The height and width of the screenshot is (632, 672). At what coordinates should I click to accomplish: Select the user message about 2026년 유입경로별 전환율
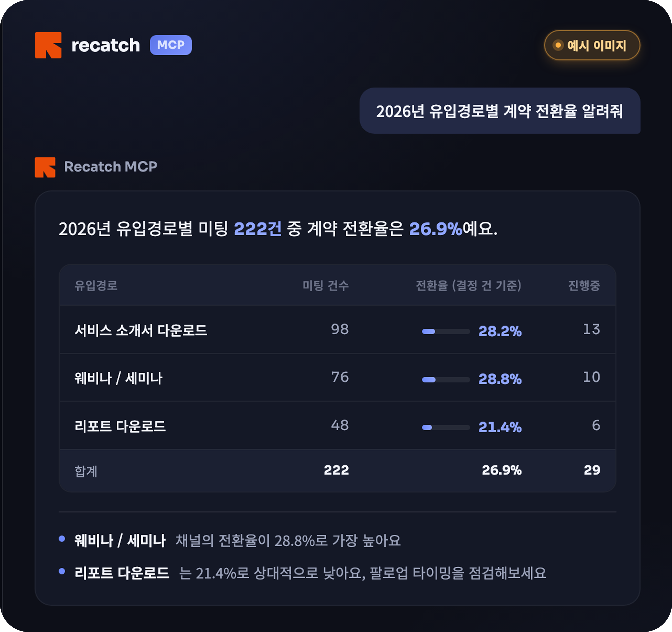[500, 111]
